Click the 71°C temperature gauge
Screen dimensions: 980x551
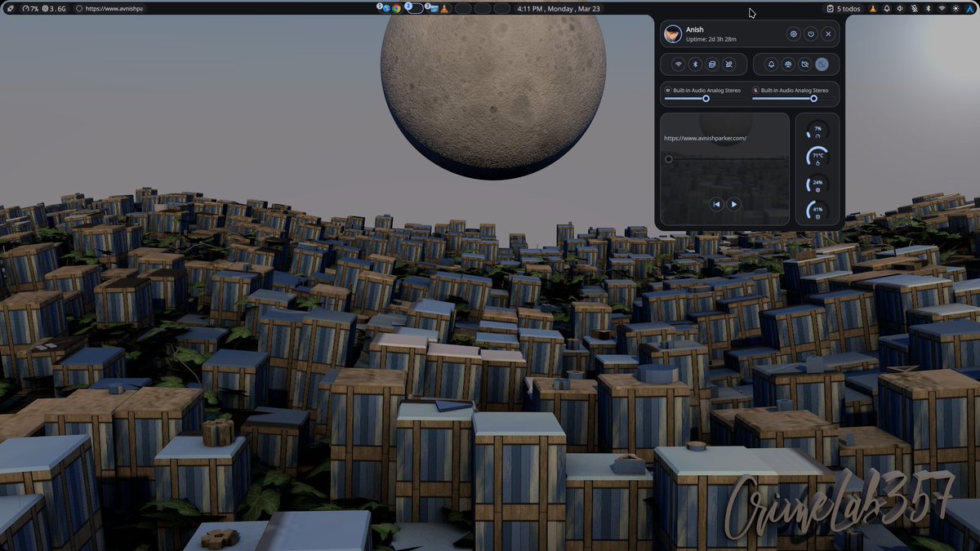(x=817, y=158)
